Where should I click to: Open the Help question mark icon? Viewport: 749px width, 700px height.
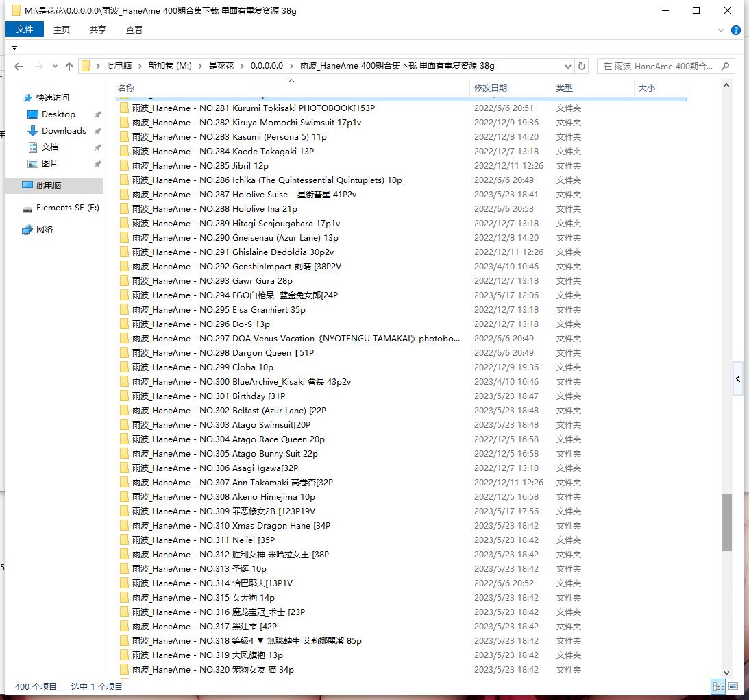point(735,30)
